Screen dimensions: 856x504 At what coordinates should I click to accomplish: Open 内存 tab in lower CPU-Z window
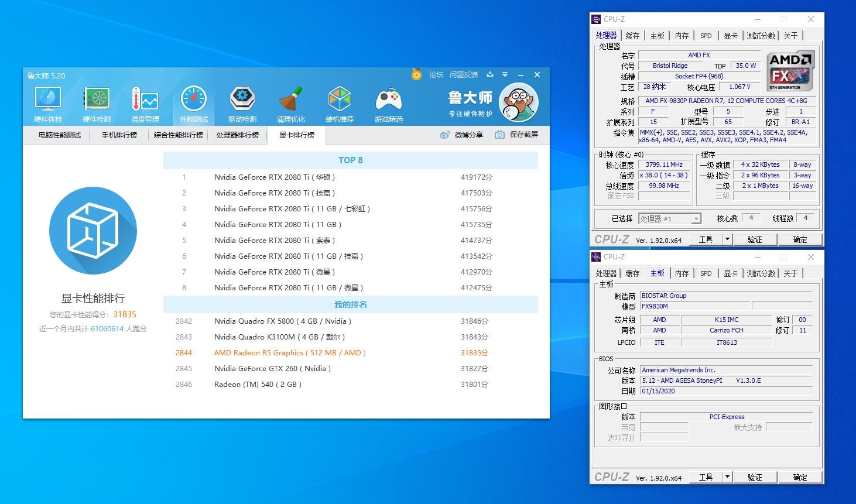(682, 273)
